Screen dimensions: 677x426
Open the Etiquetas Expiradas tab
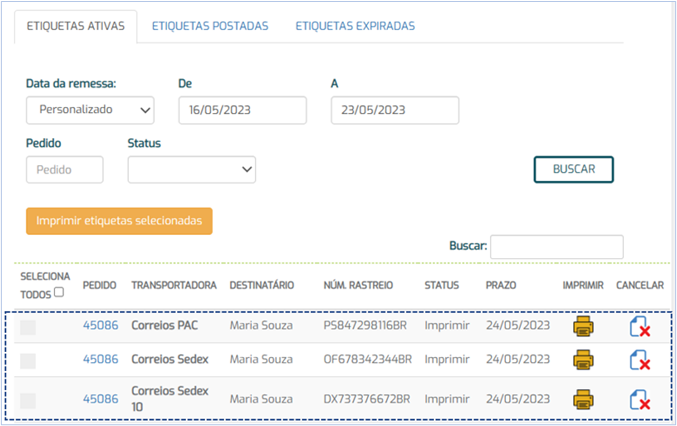(x=355, y=26)
